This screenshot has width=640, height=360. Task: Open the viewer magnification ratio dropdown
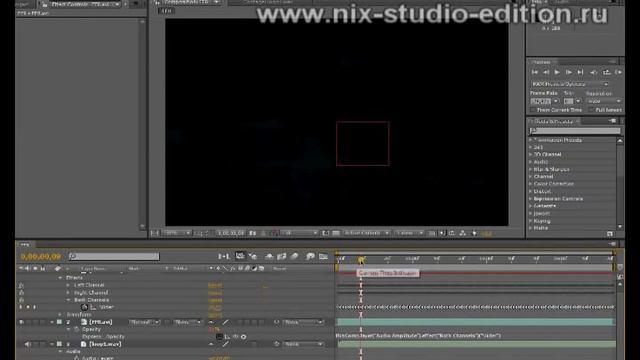tap(177, 233)
